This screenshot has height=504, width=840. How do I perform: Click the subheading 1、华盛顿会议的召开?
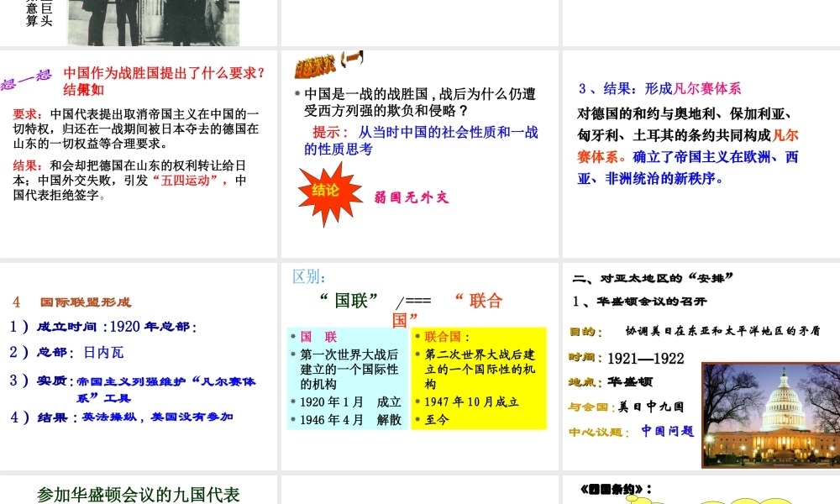pos(639,302)
